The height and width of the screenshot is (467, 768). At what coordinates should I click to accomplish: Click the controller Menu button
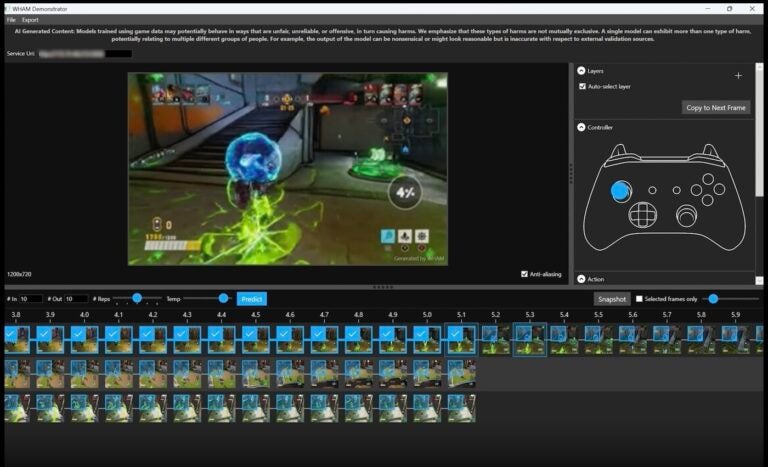pyautogui.click(x=676, y=190)
